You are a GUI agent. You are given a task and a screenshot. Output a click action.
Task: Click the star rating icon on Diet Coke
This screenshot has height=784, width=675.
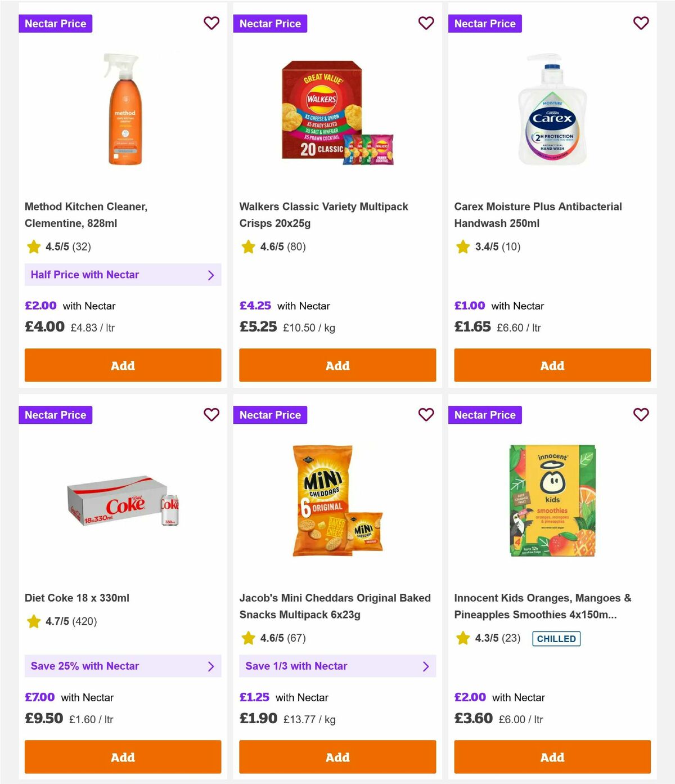click(x=32, y=621)
